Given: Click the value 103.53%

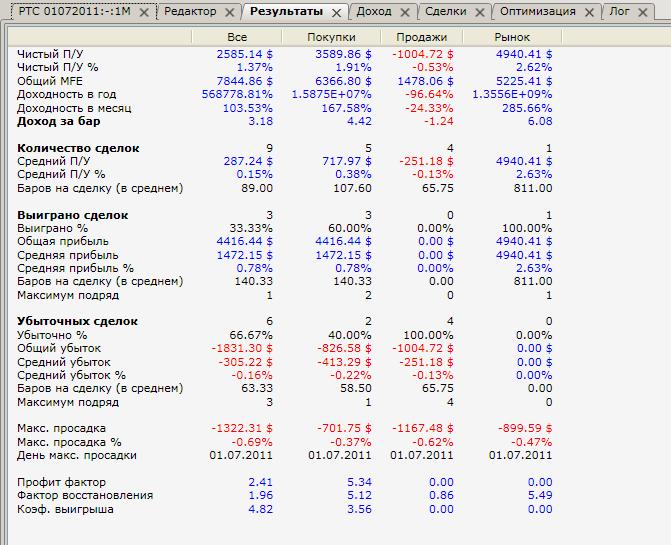Looking at the screenshot, I should [248, 108].
